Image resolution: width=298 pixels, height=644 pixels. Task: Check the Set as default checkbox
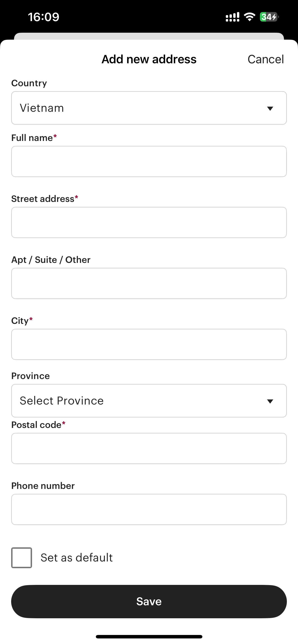22,558
